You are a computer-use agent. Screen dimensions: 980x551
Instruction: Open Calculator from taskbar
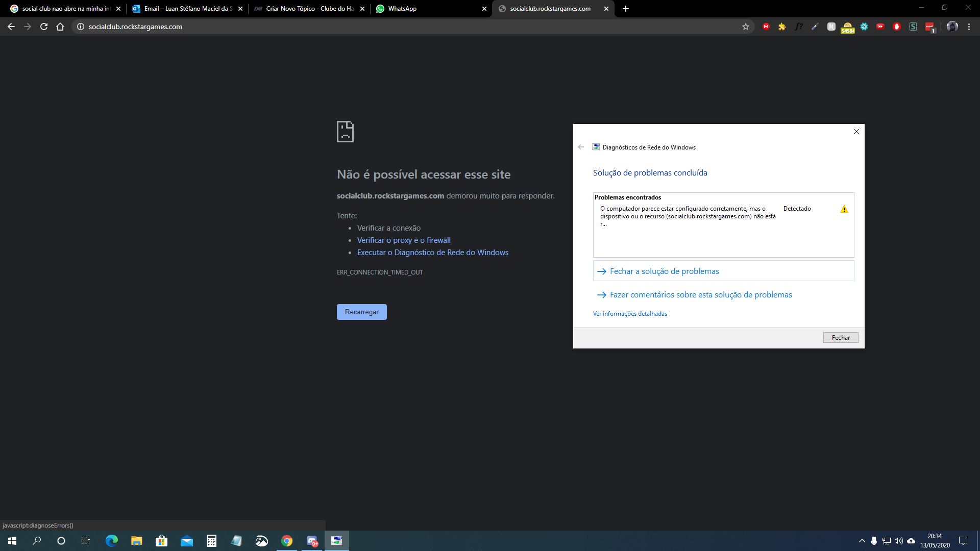[211, 541]
